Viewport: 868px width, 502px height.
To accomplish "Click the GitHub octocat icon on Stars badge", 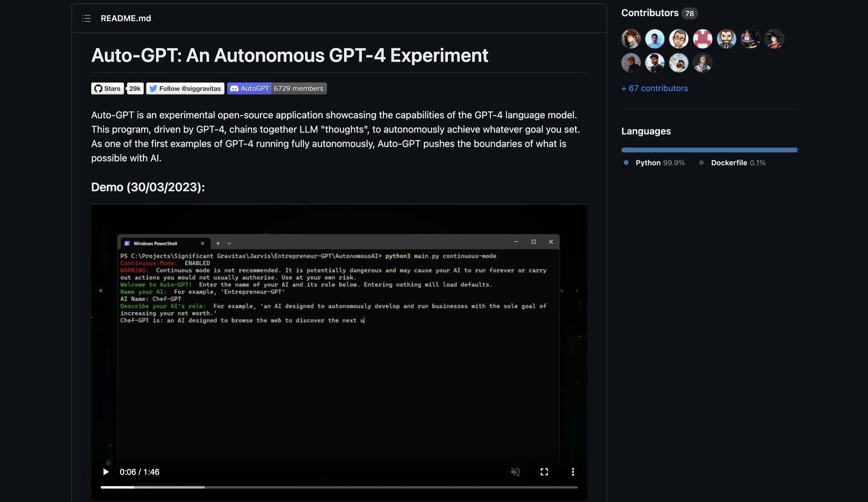I will pos(98,88).
